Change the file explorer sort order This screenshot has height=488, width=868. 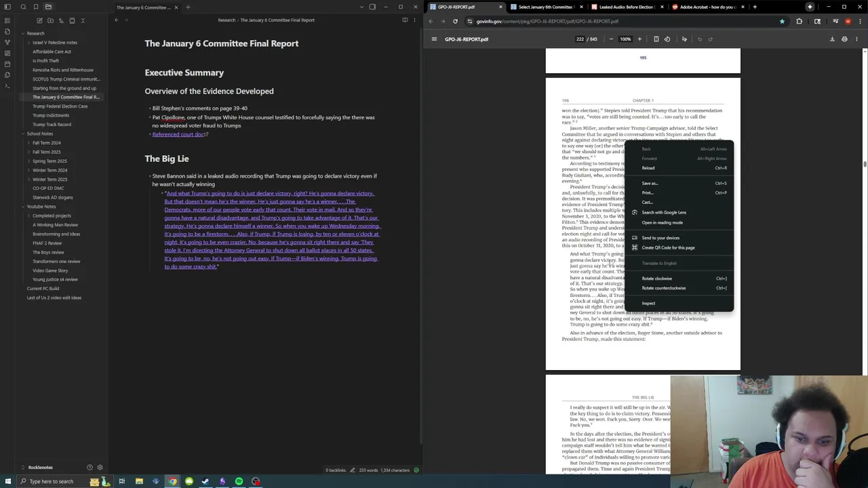coord(61,20)
